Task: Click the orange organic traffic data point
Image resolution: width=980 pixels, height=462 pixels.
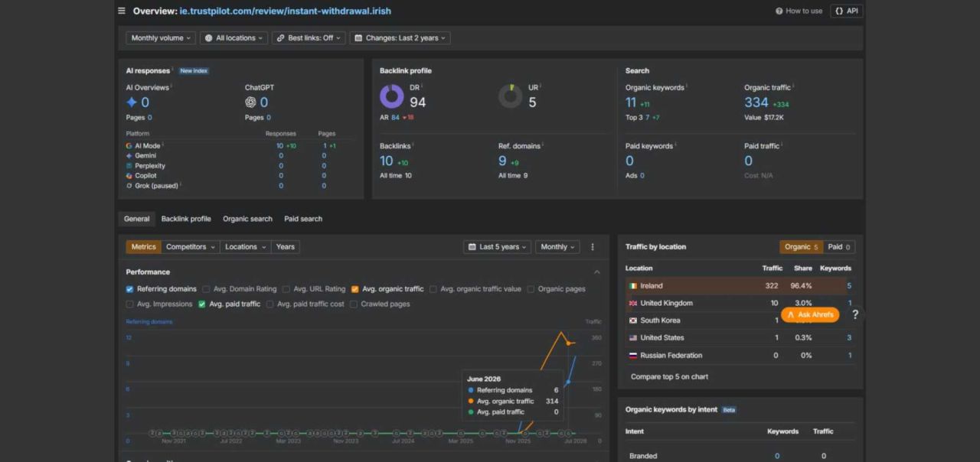Action: (568, 343)
